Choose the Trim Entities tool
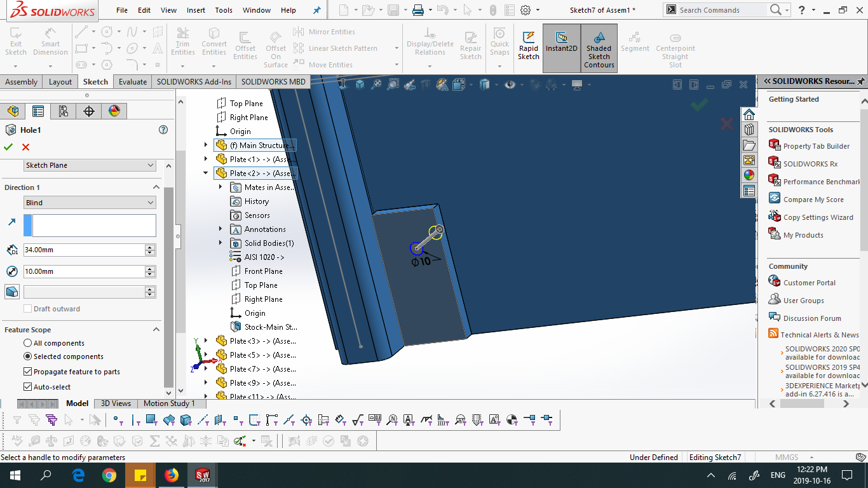Viewport: 868px width, 488px height. pyautogui.click(x=183, y=42)
